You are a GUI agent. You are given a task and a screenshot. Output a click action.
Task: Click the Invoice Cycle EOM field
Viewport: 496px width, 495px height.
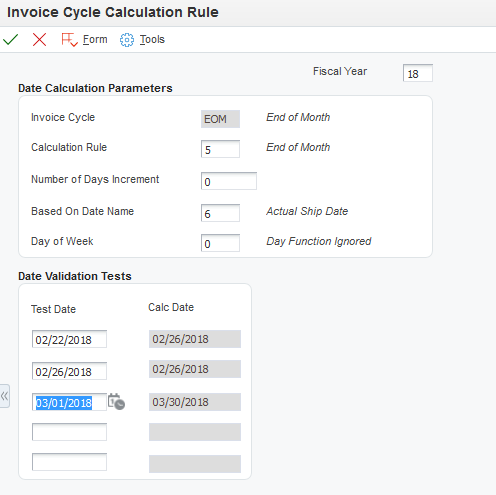pyautogui.click(x=220, y=119)
